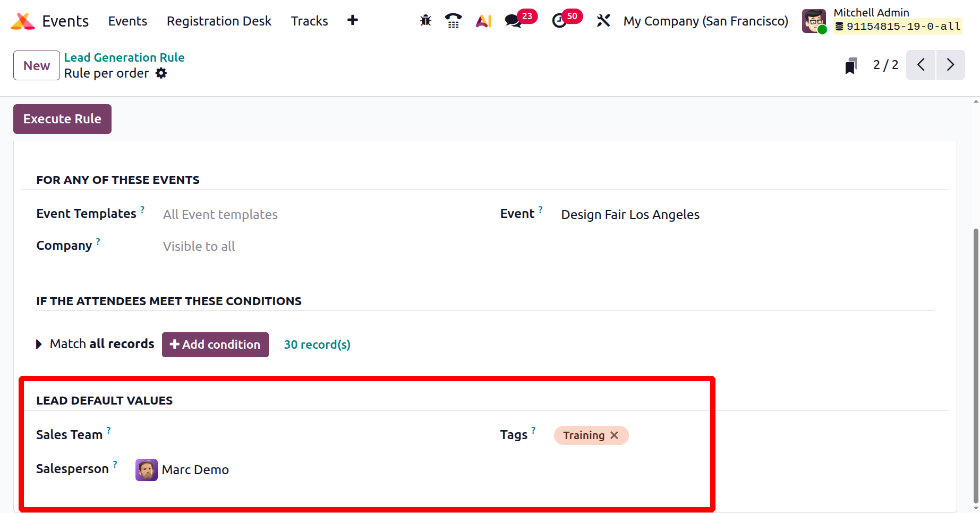Click the crossed tools settings icon
This screenshot has height=513, width=980.
click(603, 21)
